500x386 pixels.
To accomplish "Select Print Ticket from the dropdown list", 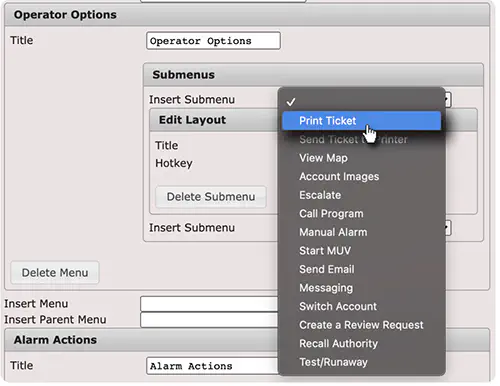I will 361,121.
